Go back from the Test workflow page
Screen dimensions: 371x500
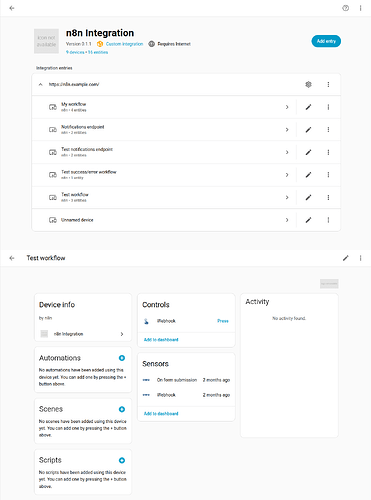coord(12,258)
